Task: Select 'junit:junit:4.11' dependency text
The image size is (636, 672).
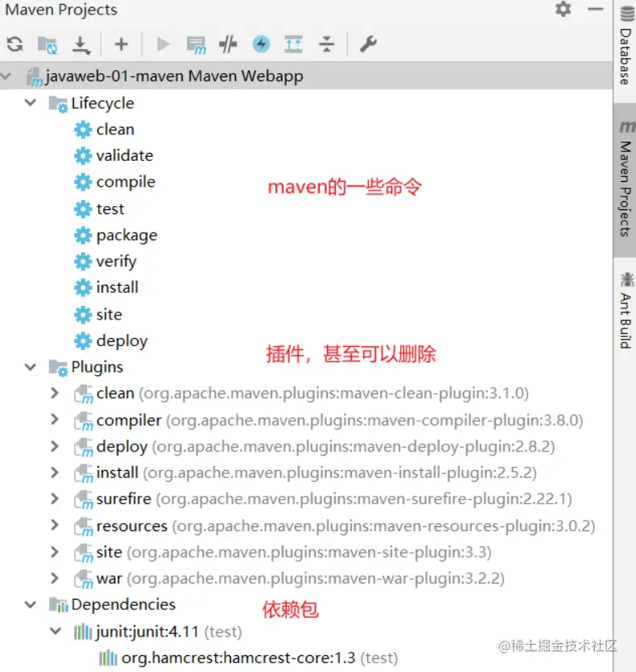Action: [x=147, y=632]
